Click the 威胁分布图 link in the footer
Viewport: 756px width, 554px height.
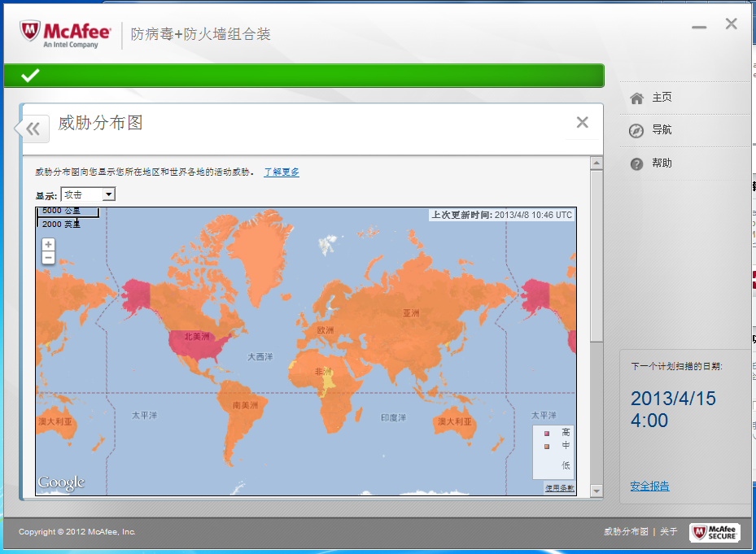(626, 532)
